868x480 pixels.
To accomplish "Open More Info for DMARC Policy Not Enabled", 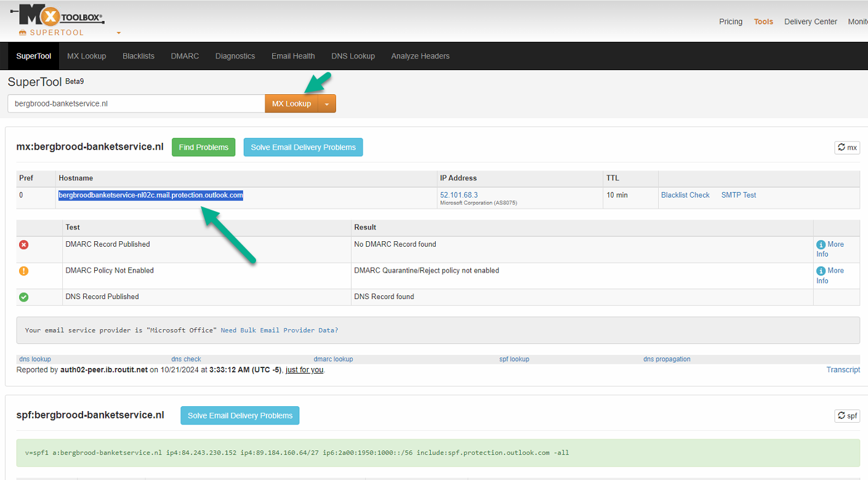I will tap(830, 276).
